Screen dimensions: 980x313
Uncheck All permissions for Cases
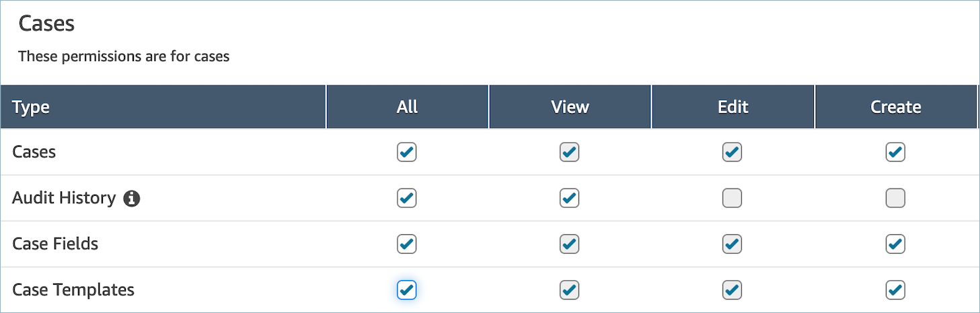coord(407,152)
